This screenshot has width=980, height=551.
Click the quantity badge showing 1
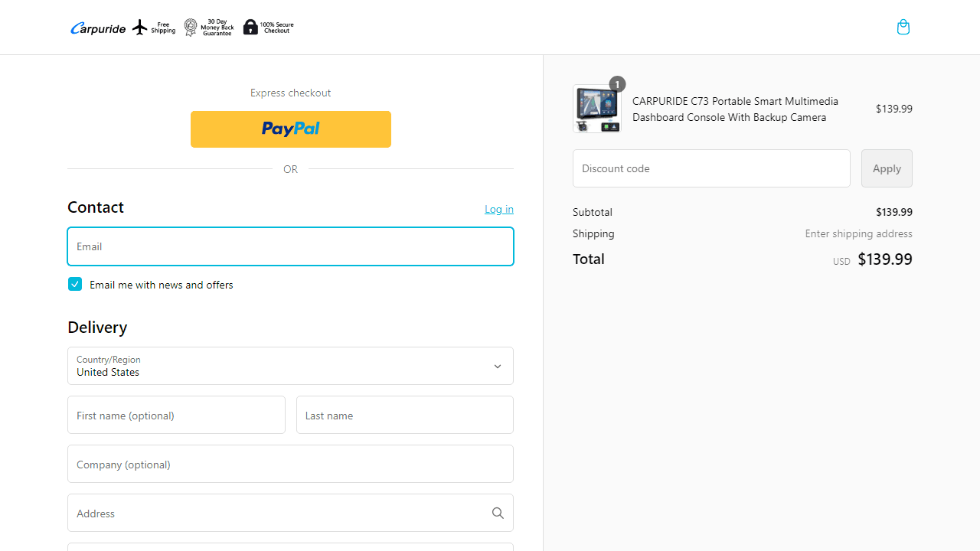(617, 84)
